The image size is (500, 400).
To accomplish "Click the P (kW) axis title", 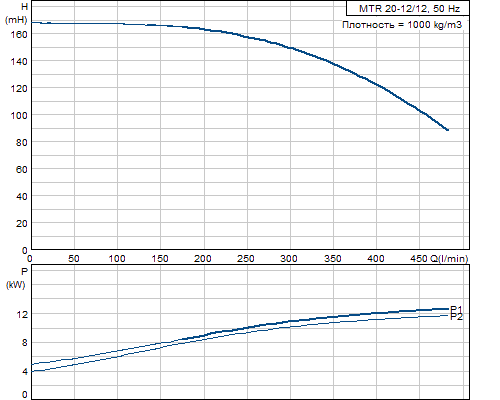I will click(16, 278).
